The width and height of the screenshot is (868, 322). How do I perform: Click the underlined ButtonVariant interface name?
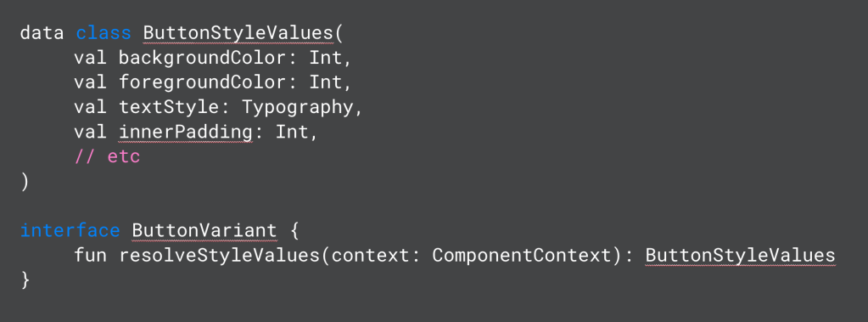[204, 230]
